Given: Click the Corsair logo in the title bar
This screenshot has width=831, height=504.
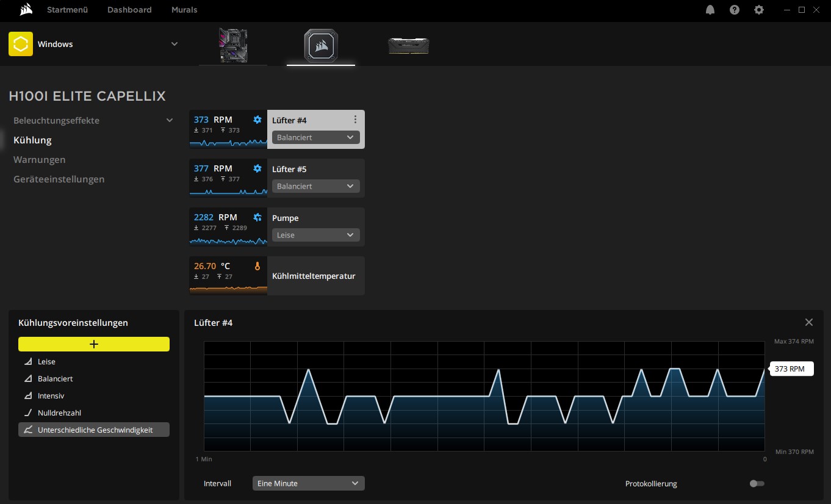Looking at the screenshot, I should point(24,10).
